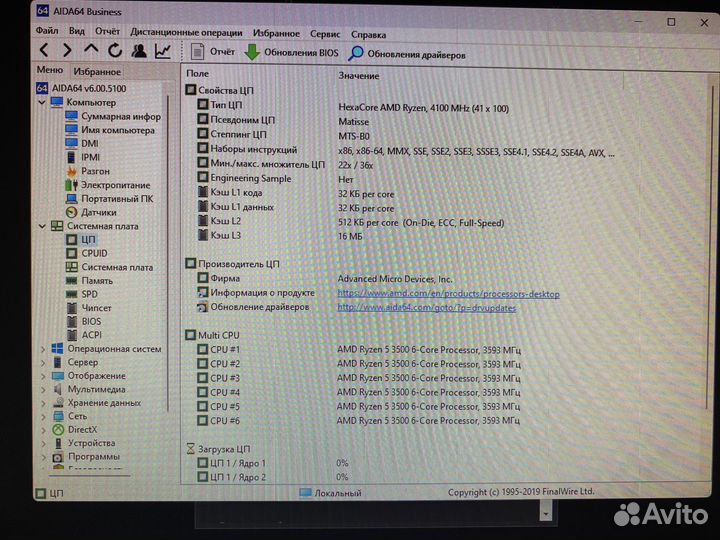Screen dimensions: 720x540
Task: Open the aida64.com driver updates link
Action: (427, 308)
